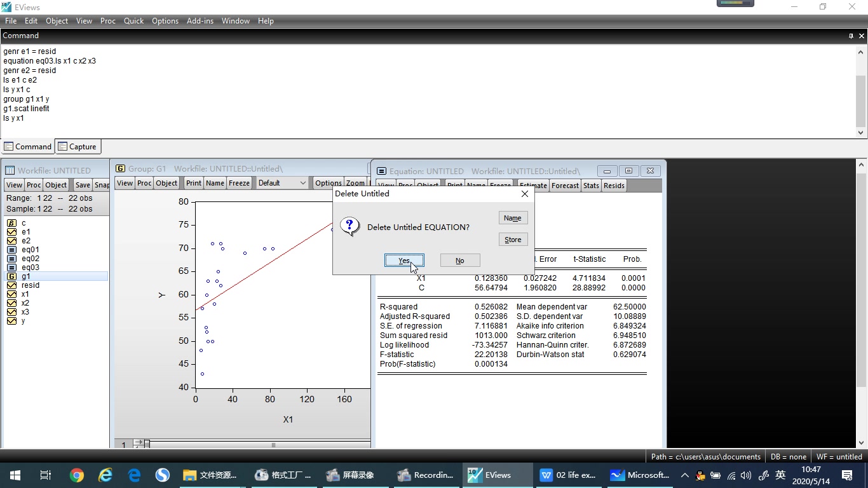Screen dimensions: 868x488
Task: Expand hidden icons in the system tray
Action: [x=685, y=475]
